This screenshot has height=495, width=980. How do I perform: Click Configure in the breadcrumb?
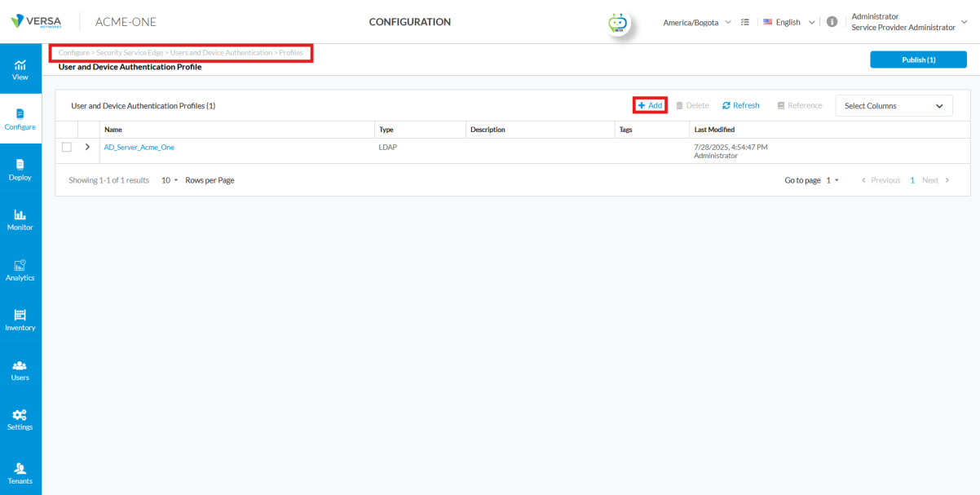click(x=74, y=53)
